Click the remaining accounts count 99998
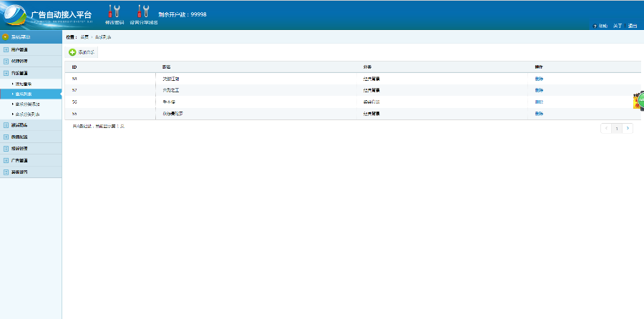The height and width of the screenshot is (319, 644). (x=199, y=14)
